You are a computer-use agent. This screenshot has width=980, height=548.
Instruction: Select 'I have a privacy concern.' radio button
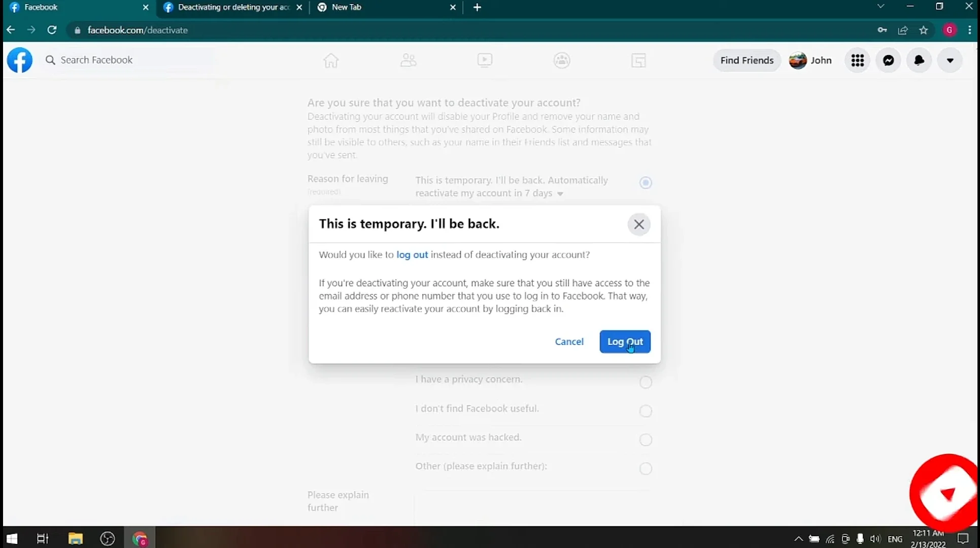646,382
